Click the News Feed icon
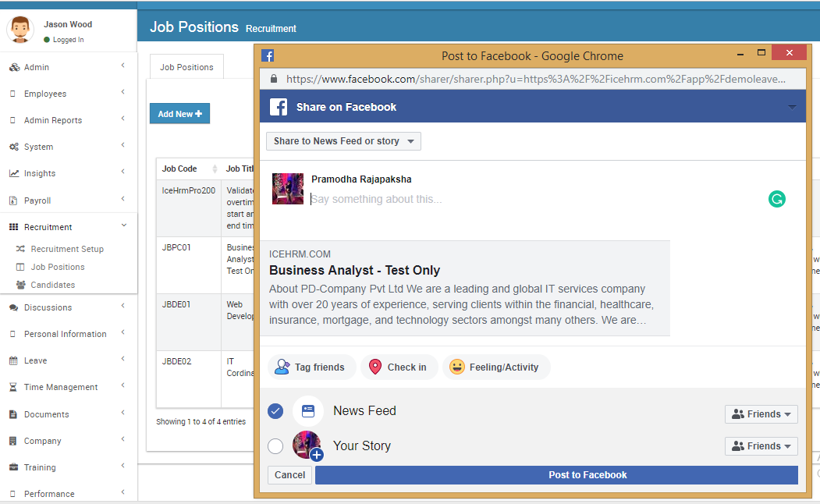820x504 pixels. [308, 411]
